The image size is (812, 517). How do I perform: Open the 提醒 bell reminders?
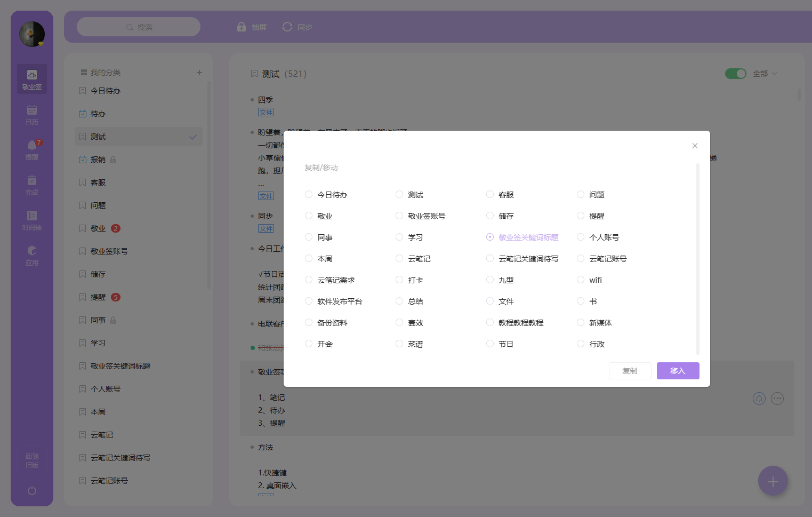coord(32,149)
